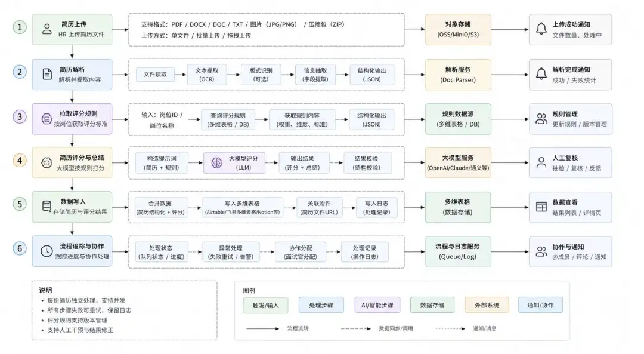This screenshot has height=354, width=644.
Task: Select the database icon in 数据写入 node
Action: point(47,206)
